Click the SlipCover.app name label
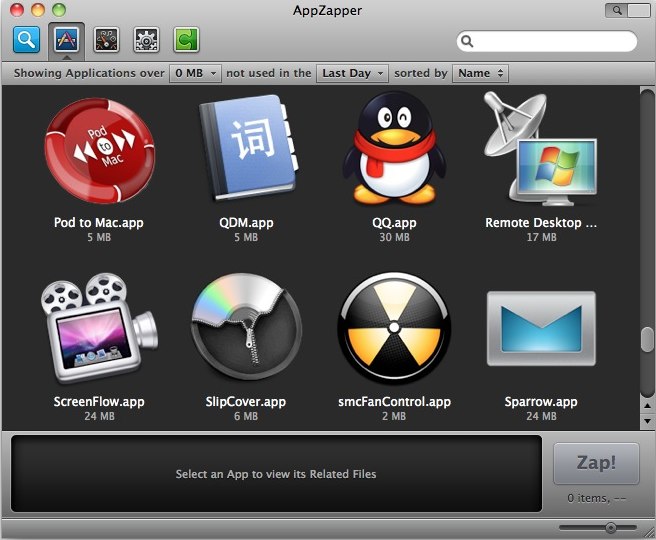The width and height of the screenshot is (656, 540). [x=246, y=402]
